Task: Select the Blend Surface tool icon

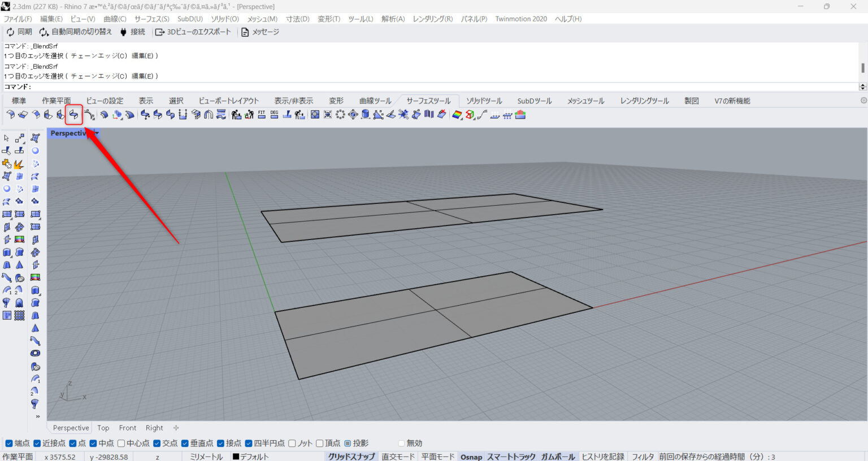Action: coord(73,115)
